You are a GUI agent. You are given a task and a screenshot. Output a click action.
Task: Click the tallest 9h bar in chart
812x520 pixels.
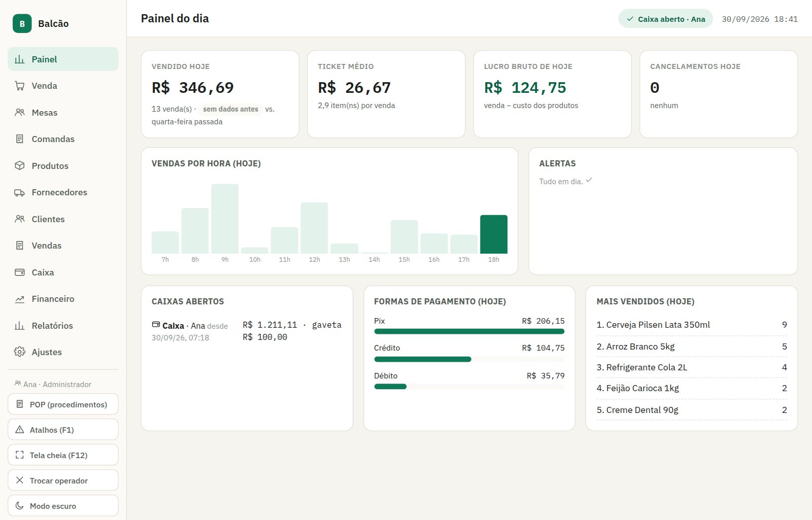[x=225, y=219]
